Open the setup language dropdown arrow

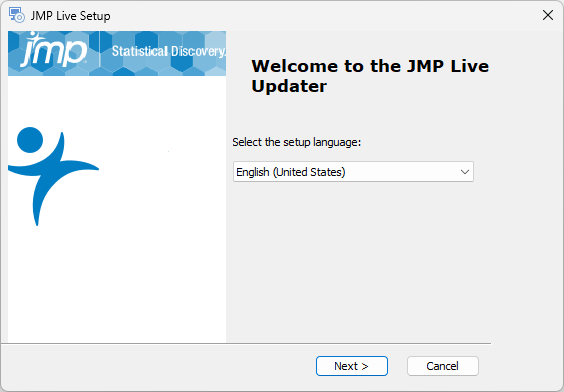[465, 172]
